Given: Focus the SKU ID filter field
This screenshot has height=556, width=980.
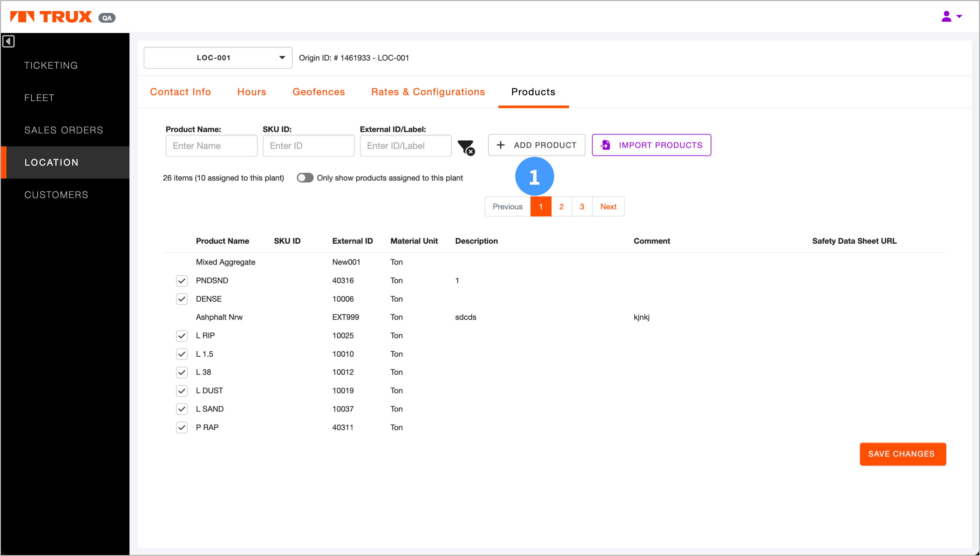Looking at the screenshot, I should coord(309,145).
